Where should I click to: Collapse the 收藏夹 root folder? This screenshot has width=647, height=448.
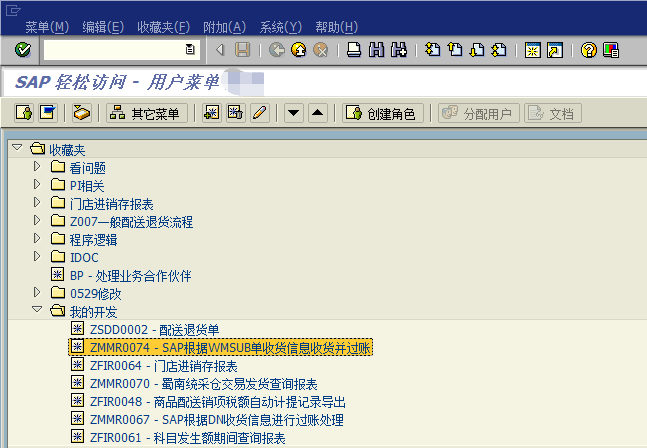[x=17, y=148]
